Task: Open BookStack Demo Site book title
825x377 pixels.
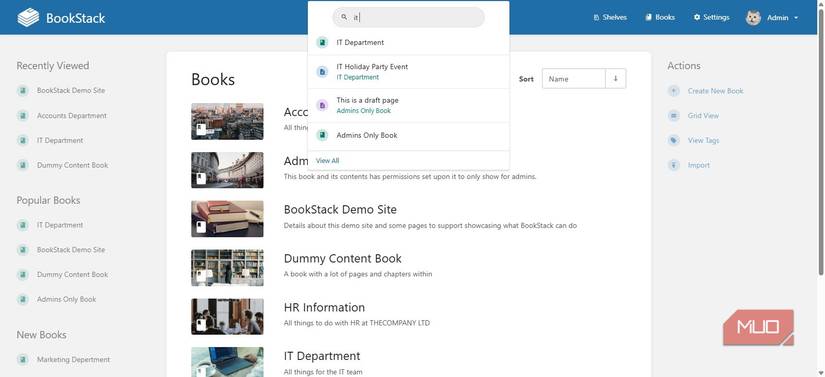Action: click(x=340, y=210)
